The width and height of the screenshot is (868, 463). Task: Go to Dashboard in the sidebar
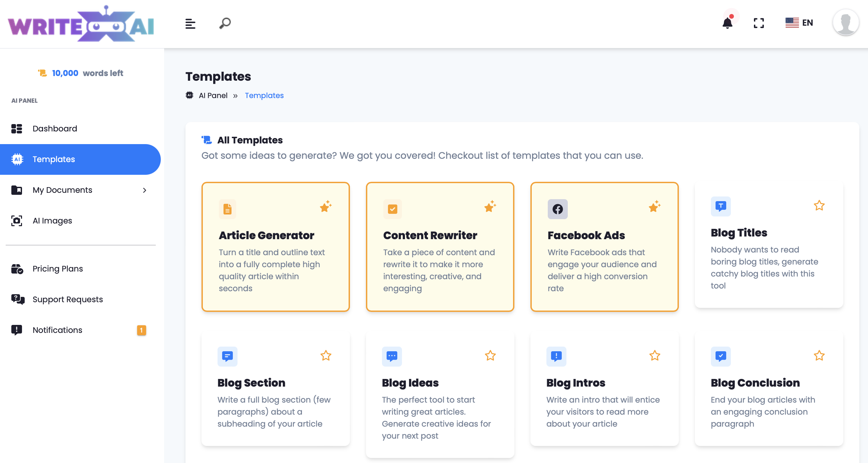[x=55, y=128]
